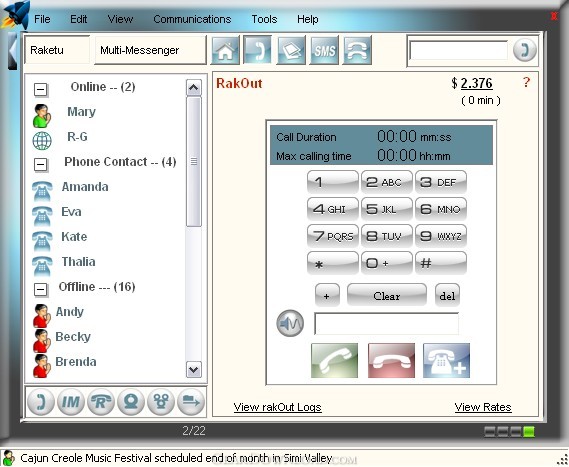The height and width of the screenshot is (467, 569).
Task: Click the file transfer folder-arrow icon
Action: (x=191, y=402)
